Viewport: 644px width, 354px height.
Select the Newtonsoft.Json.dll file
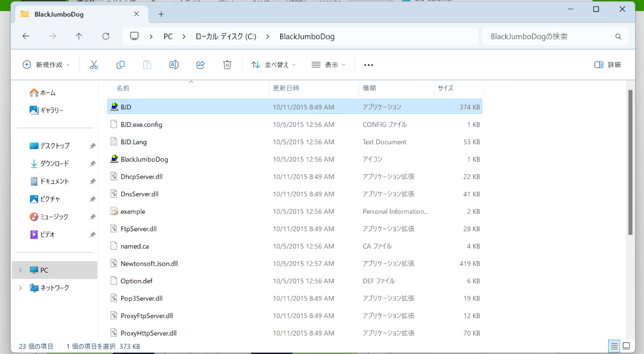[294, 264]
